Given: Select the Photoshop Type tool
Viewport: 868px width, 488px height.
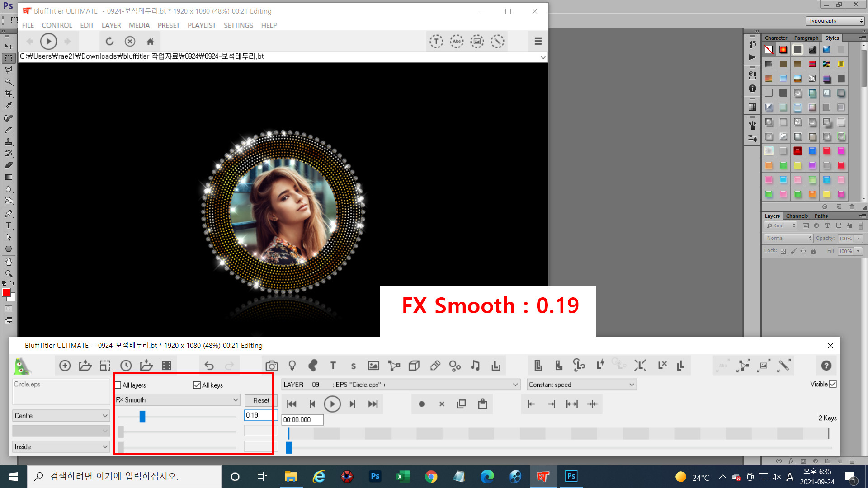Looking at the screenshot, I should tap(8, 225).
